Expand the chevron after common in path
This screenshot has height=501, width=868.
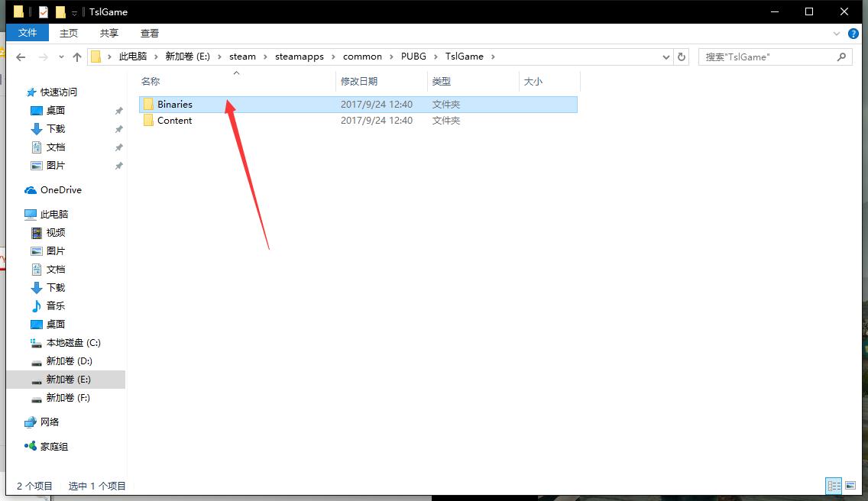point(391,57)
